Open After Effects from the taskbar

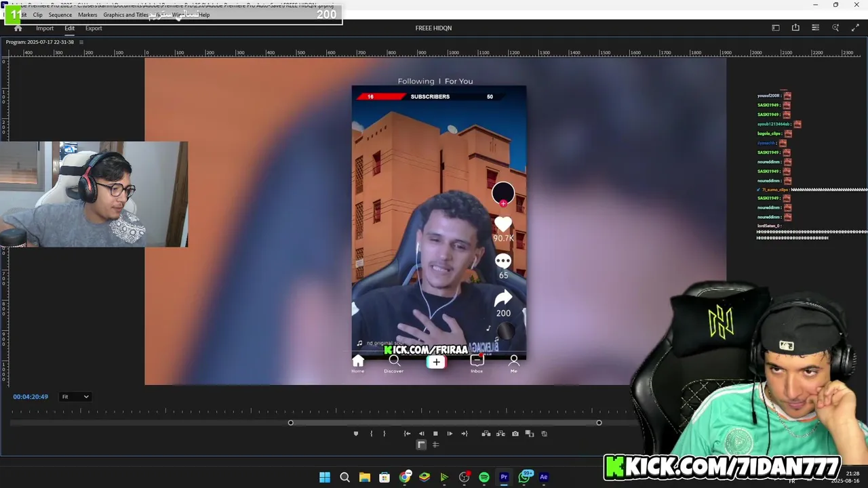pyautogui.click(x=544, y=477)
